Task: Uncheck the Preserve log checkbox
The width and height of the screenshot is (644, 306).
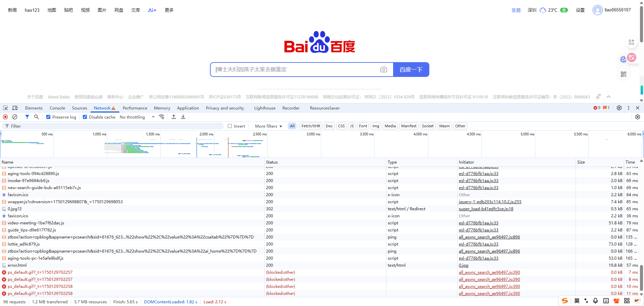Action: click(48, 117)
